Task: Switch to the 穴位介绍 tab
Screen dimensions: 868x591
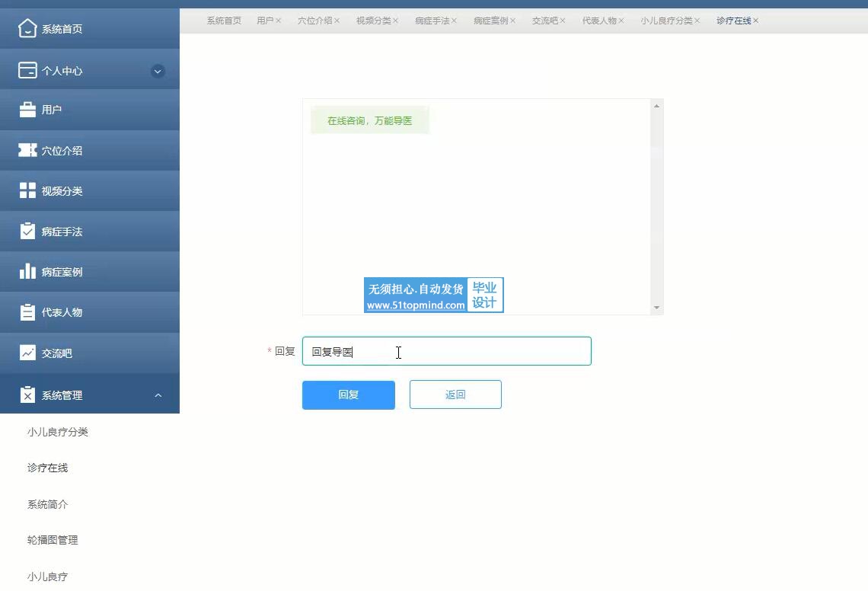Action: pyautogui.click(x=315, y=21)
